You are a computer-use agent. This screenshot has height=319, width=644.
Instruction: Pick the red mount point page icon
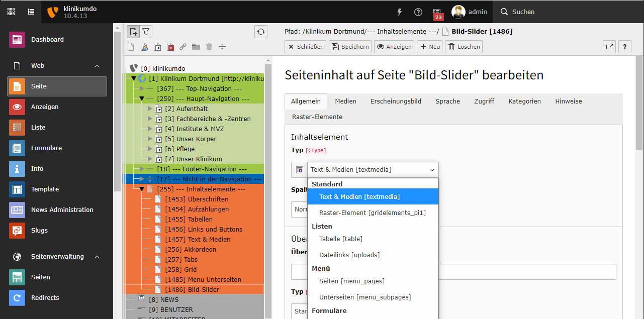[x=170, y=47]
